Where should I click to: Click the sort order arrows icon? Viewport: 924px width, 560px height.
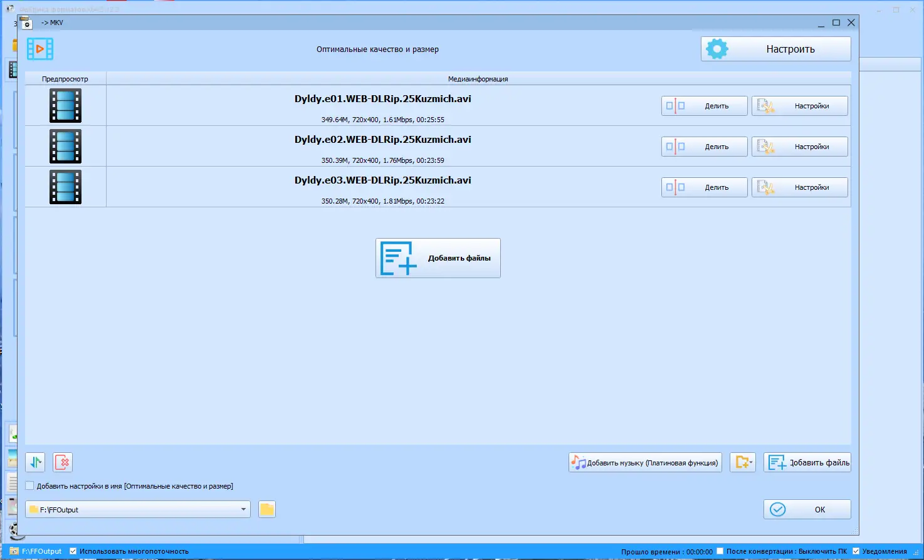pos(35,462)
